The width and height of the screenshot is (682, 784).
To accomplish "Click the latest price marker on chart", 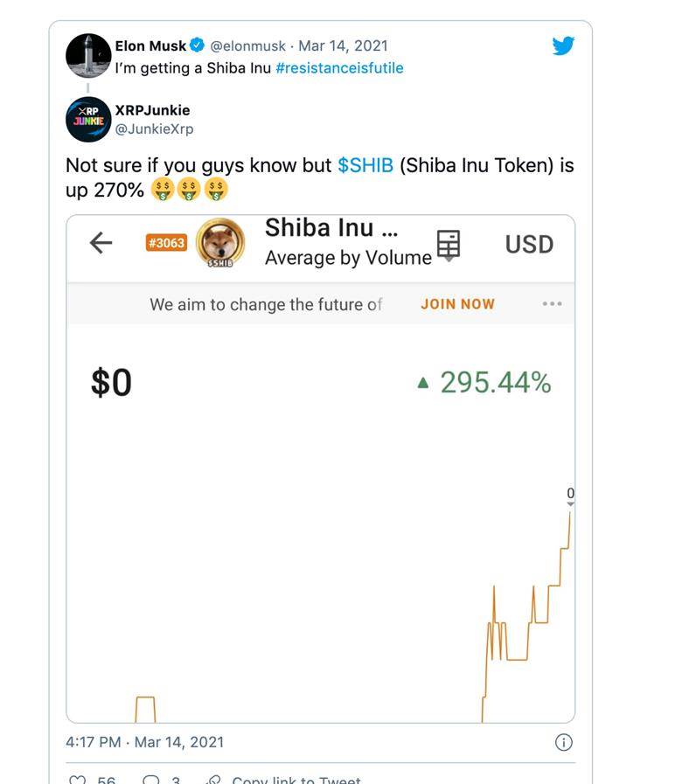I will (570, 496).
